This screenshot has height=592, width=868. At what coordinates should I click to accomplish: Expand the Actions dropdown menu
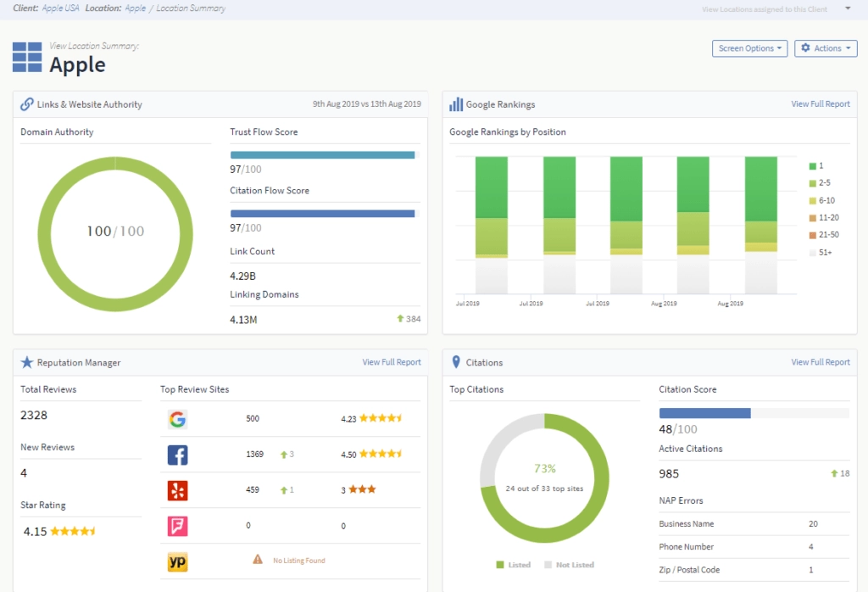[826, 48]
